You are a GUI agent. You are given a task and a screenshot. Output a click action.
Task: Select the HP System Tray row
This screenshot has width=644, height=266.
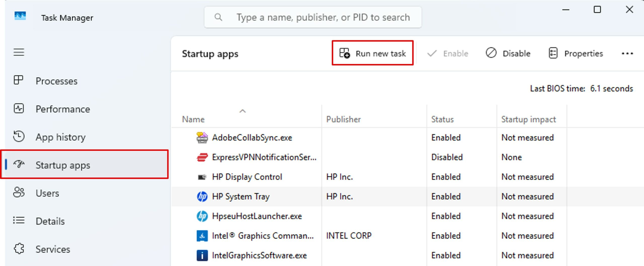(408, 197)
